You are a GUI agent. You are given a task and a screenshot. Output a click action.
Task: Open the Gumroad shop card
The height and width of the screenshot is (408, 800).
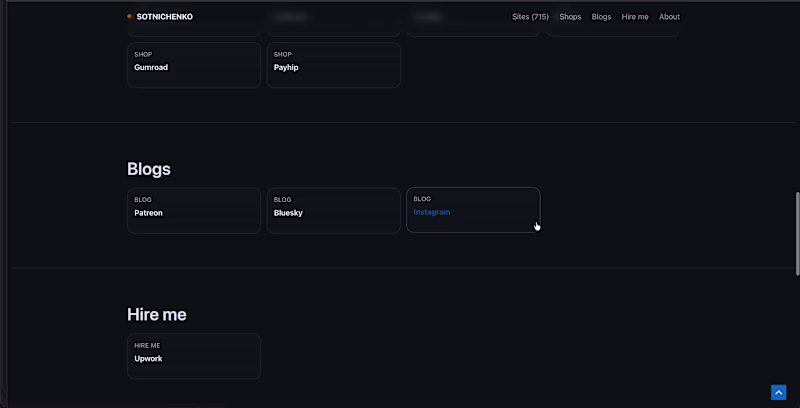pos(194,65)
